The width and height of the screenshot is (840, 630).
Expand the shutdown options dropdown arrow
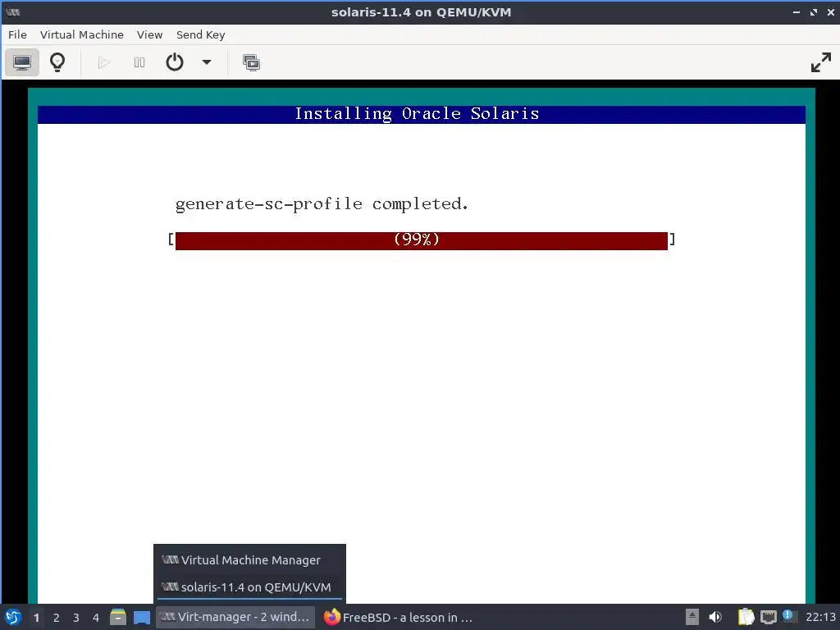pyautogui.click(x=206, y=62)
